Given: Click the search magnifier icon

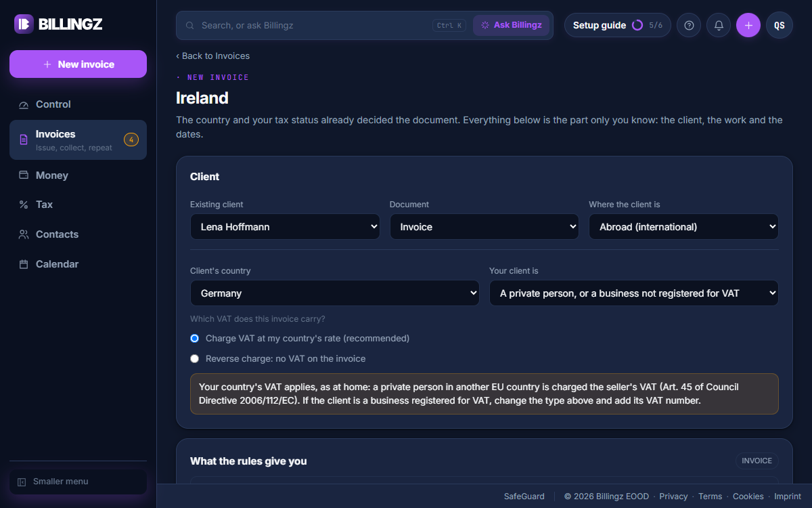Looking at the screenshot, I should point(189,25).
